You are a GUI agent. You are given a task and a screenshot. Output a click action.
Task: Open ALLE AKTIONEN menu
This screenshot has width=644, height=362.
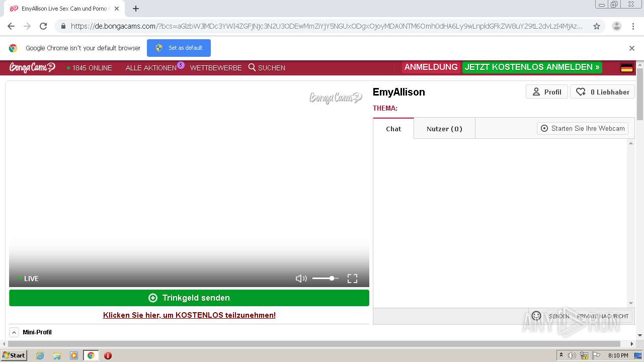click(151, 68)
